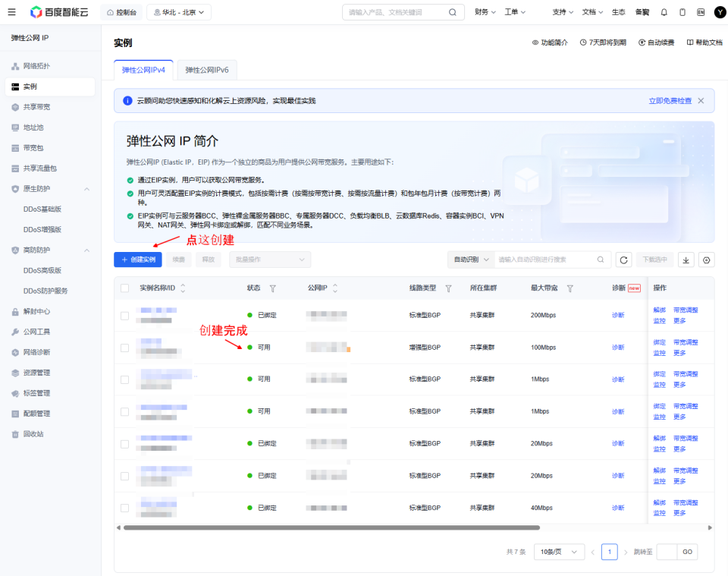Image resolution: width=728 pixels, height=576 pixels.
Task: Switch to the 弹性公网IPv6 tab
Action: coord(207,70)
